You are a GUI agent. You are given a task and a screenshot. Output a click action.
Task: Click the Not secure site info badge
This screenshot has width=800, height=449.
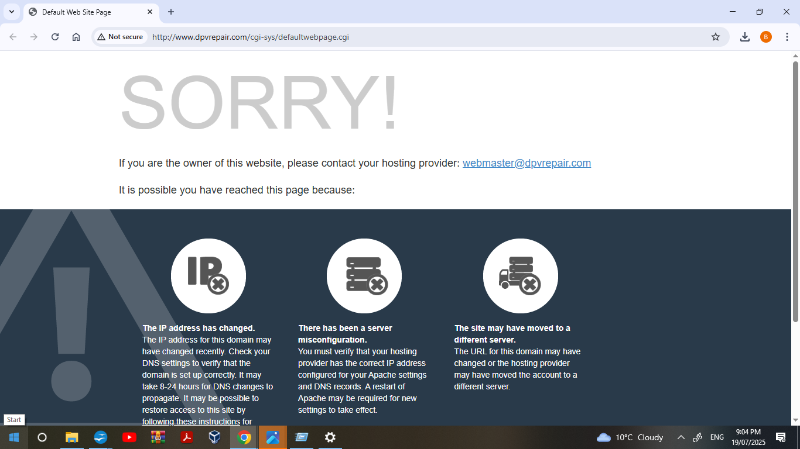(120, 37)
